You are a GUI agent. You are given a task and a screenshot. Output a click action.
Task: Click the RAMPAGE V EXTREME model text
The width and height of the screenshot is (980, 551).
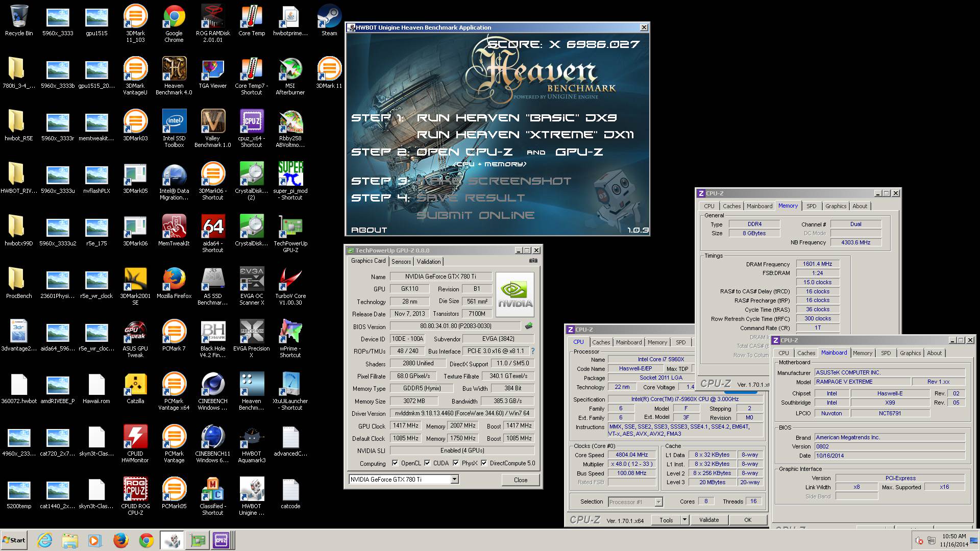tap(844, 382)
